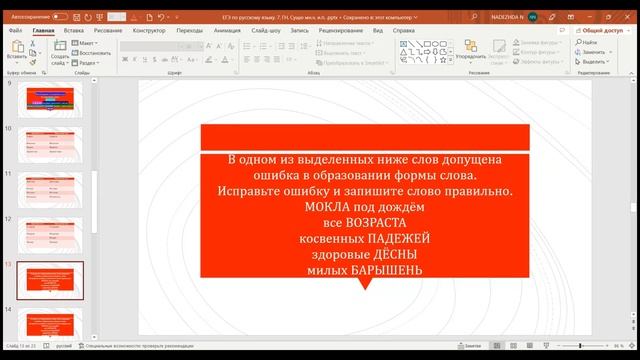
Task: Open the Слайд-шоу tab
Action: (266, 31)
